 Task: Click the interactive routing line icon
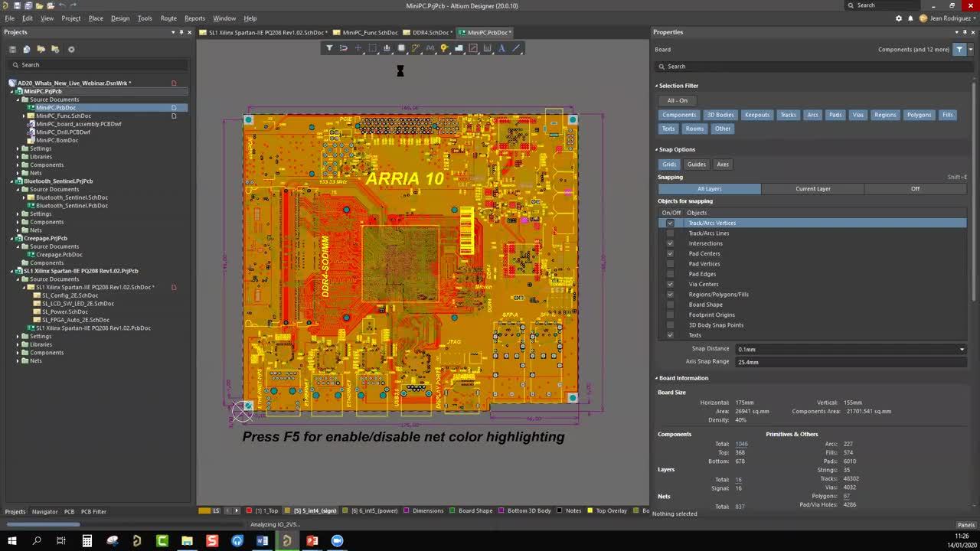tap(415, 48)
